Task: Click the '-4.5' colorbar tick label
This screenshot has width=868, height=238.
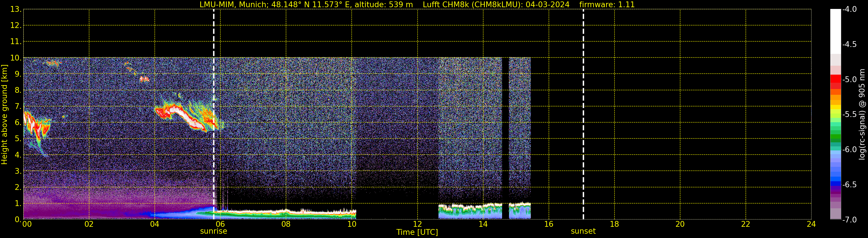Action: click(849, 44)
